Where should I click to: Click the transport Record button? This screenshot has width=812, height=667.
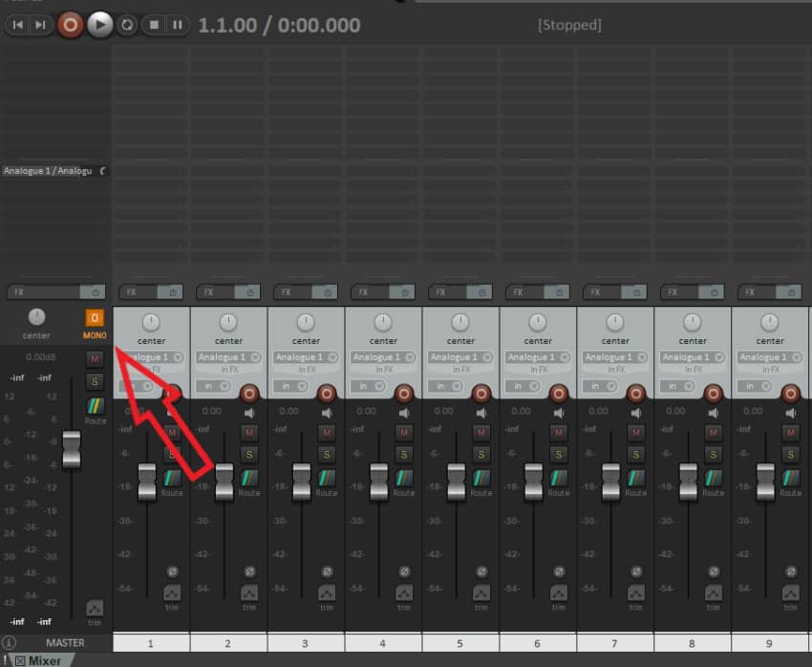pyautogui.click(x=70, y=25)
